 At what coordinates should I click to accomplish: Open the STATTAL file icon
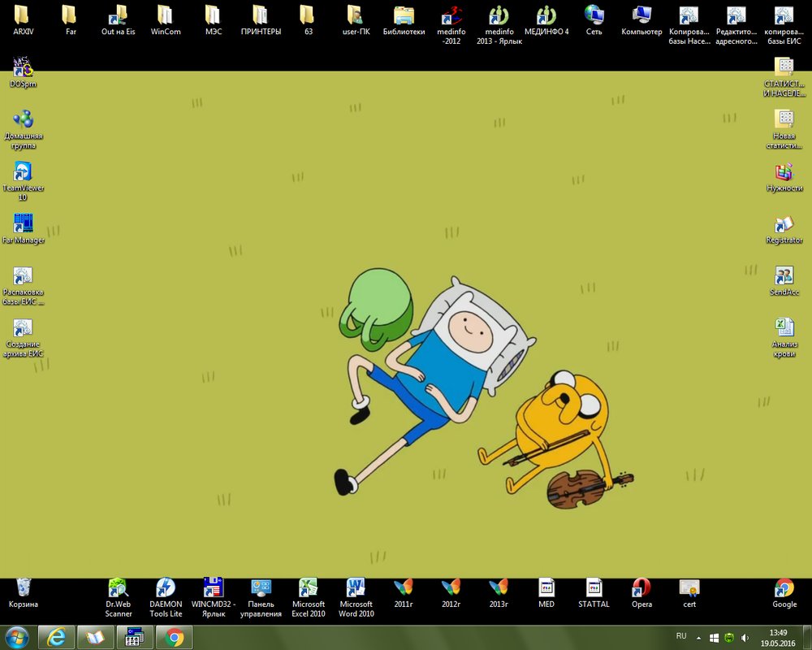[x=594, y=593]
